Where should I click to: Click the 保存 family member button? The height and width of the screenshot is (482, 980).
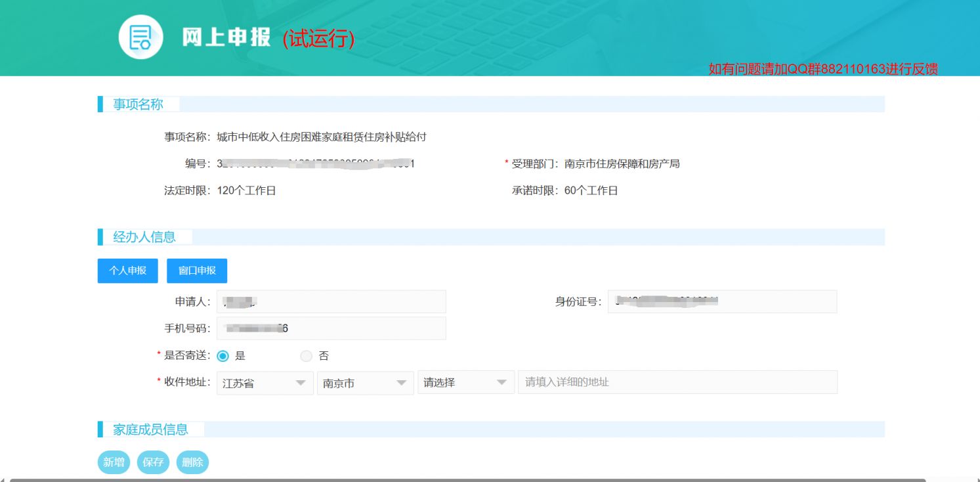pyautogui.click(x=154, y=462)
